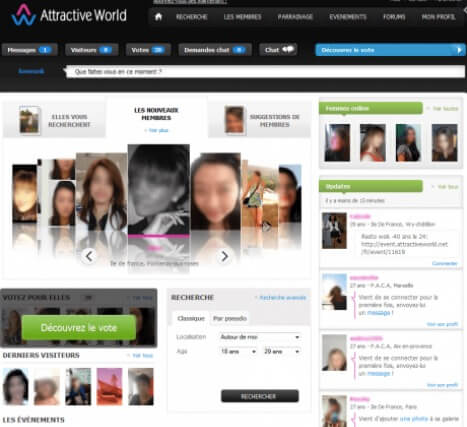This screenshot has width=467, height=427.
Task: Click the Updates green header
Action: 371,186
